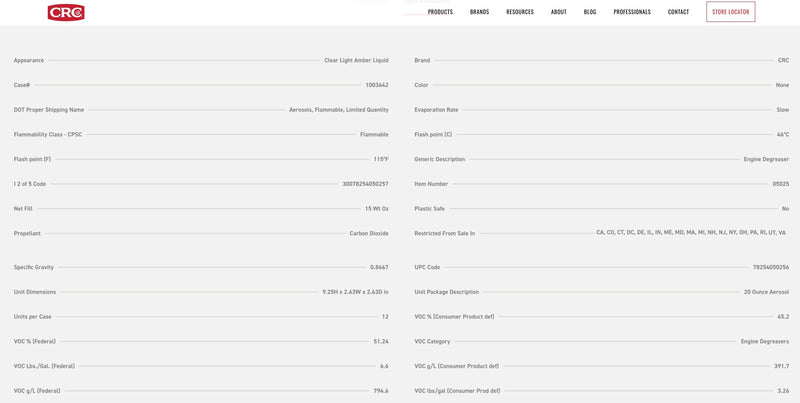This screenshot has height=403, width=800.
Task: Click the 'Evaporation Rate' label
Action: (x=436, y=110)
